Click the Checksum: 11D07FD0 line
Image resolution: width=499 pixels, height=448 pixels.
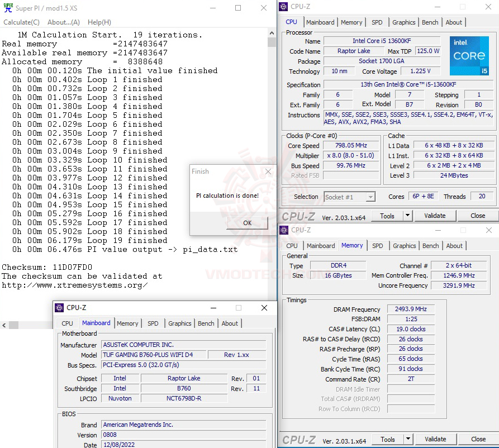47,267
